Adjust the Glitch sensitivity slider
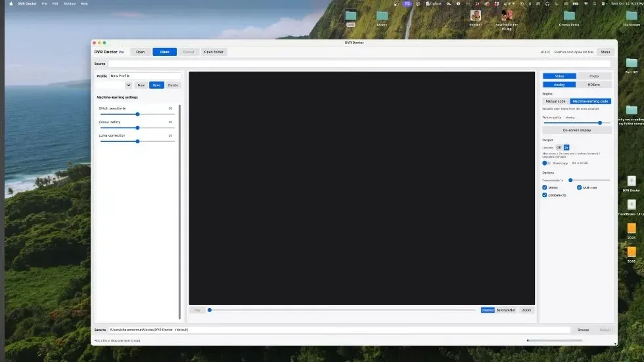The width and height of the screenshot is (644, 362). point(137,114)
